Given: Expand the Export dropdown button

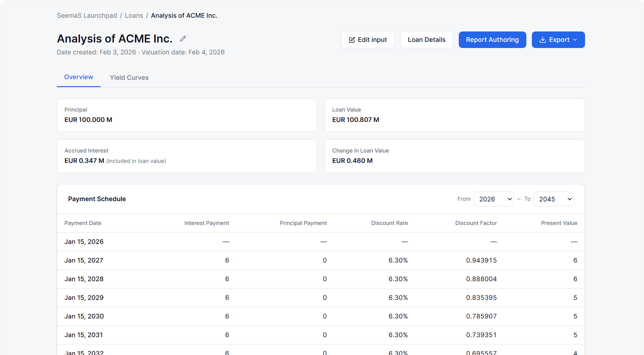Looking at the screenshot, I should click(x=558, y=40).
